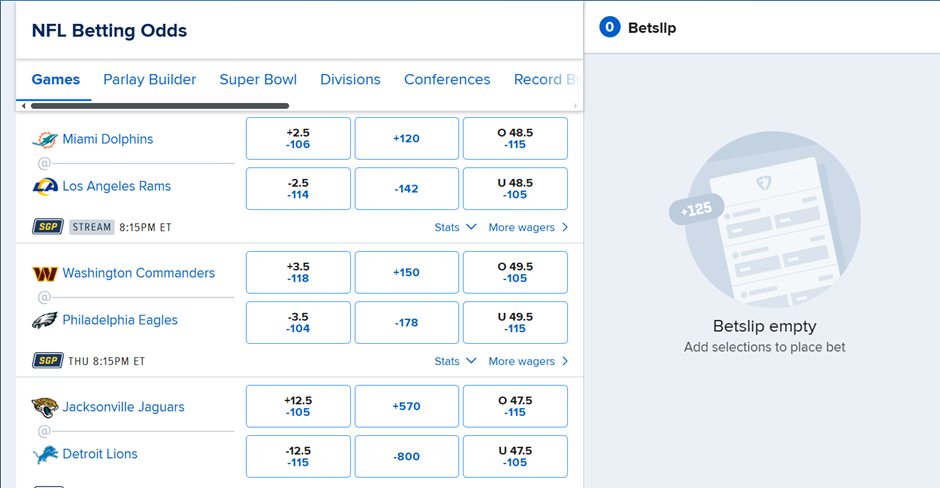Open the Philadelphia Eagles team link
Image resolution: width=940 pixels, height=488 pixels.
[x=120, y=320]
